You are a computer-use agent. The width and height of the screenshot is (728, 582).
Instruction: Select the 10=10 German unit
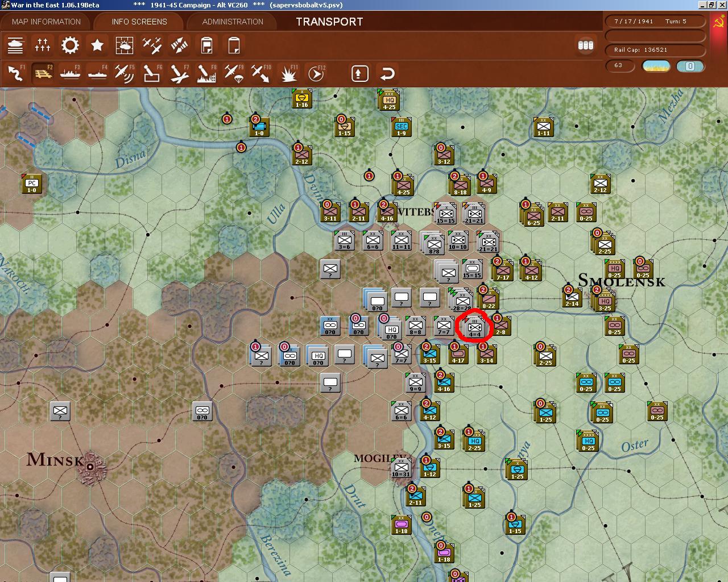coord(458,241)
